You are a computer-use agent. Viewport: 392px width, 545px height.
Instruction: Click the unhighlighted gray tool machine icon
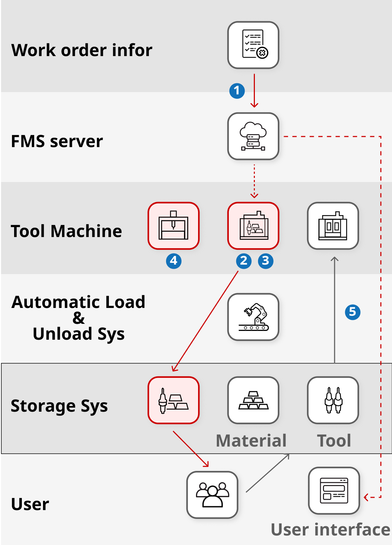click(333, 226)
